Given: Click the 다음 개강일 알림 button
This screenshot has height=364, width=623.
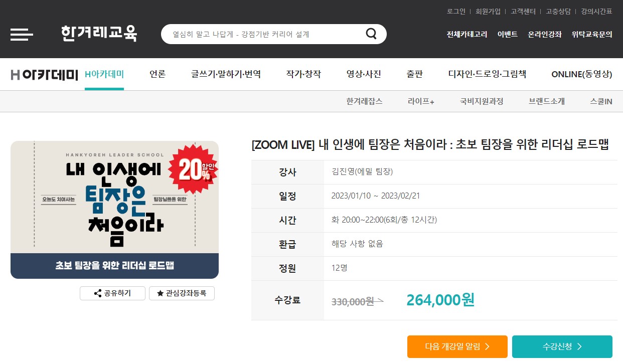Looking at the screenshot, I should [x=457, y=346].
